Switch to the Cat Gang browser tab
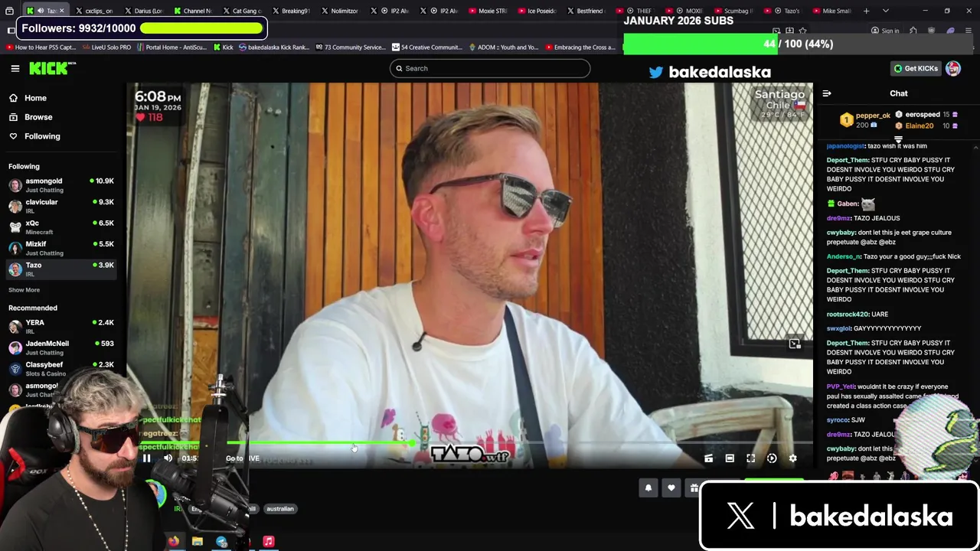 241,11
